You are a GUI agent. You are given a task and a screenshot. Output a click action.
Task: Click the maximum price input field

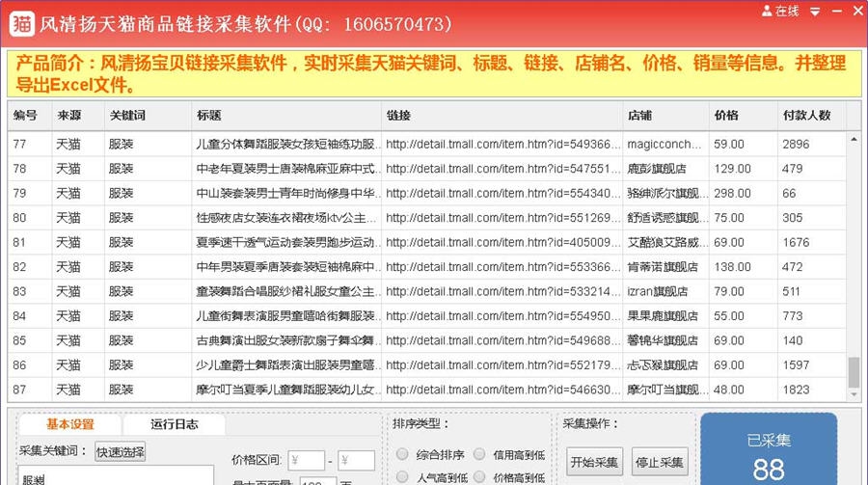coord(357,460)
